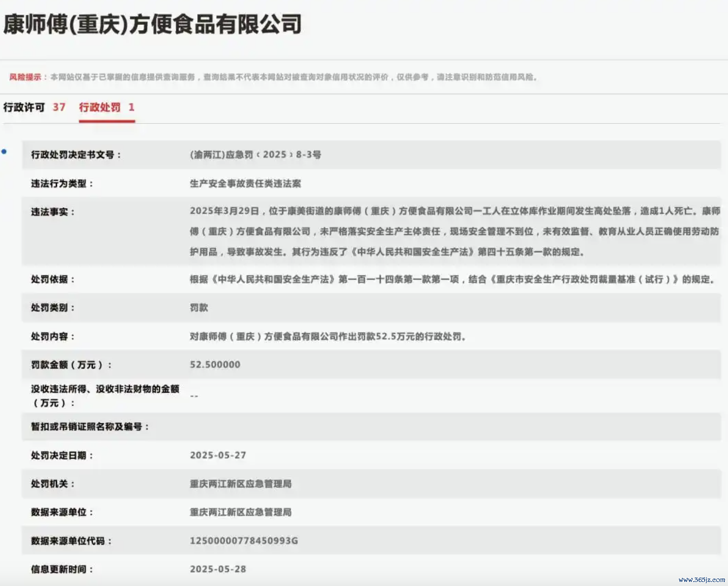The image size is (728, 586).
Task: Click the penalty basis text starting 根据《中华人民共和国安全生产法》
Action: tap(452, 279)
